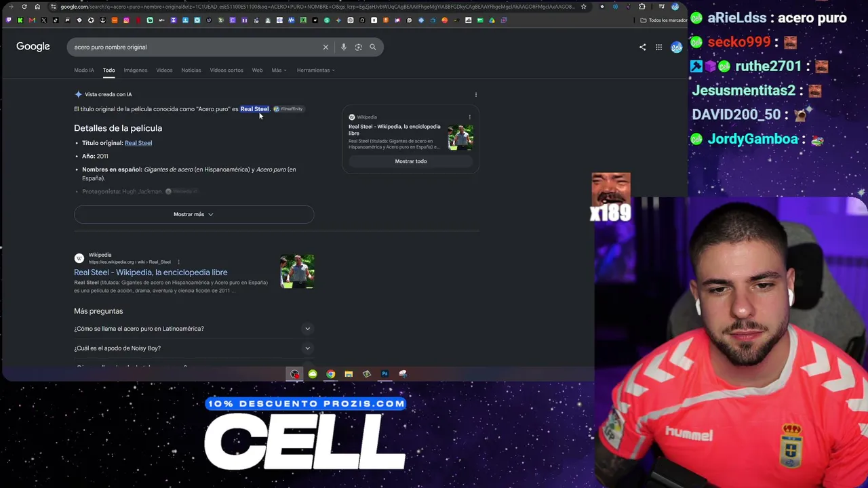This screenshot has width=868, height=488.
Task: Click the highlighted 'Real Steel' answer text
Action: [x=254, y=109]
